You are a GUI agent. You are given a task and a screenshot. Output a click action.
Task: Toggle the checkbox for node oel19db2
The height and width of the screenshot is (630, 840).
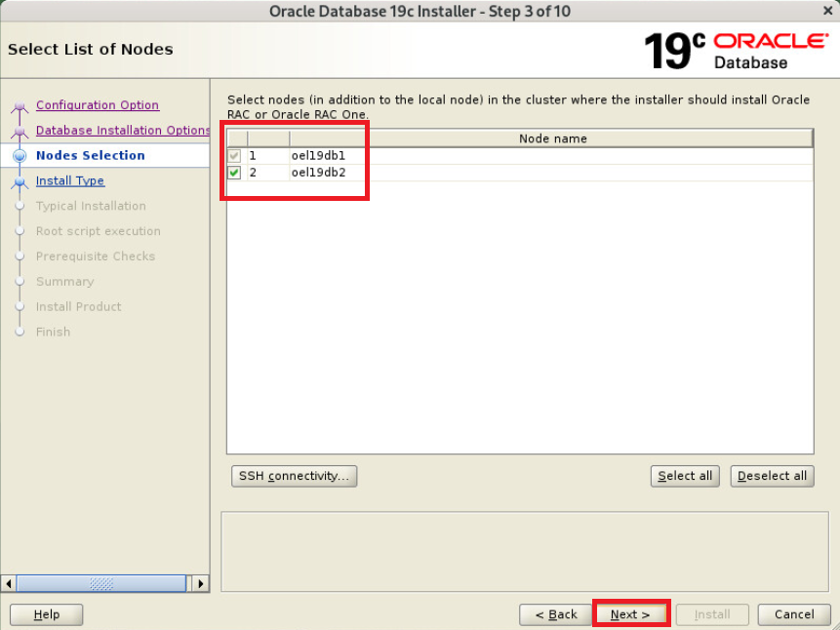(234, 173)
